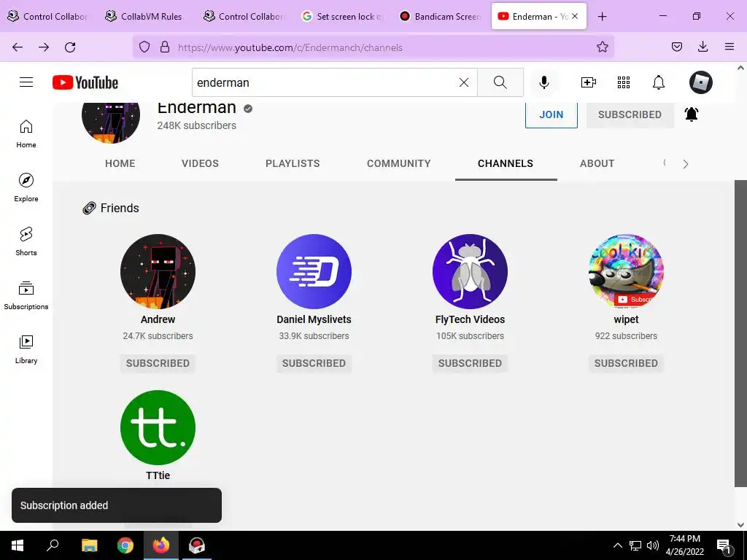The height and width of the screenshot is (560, 747).
Task: Close the Enderman YouTube tab
Action: [575, 16]
